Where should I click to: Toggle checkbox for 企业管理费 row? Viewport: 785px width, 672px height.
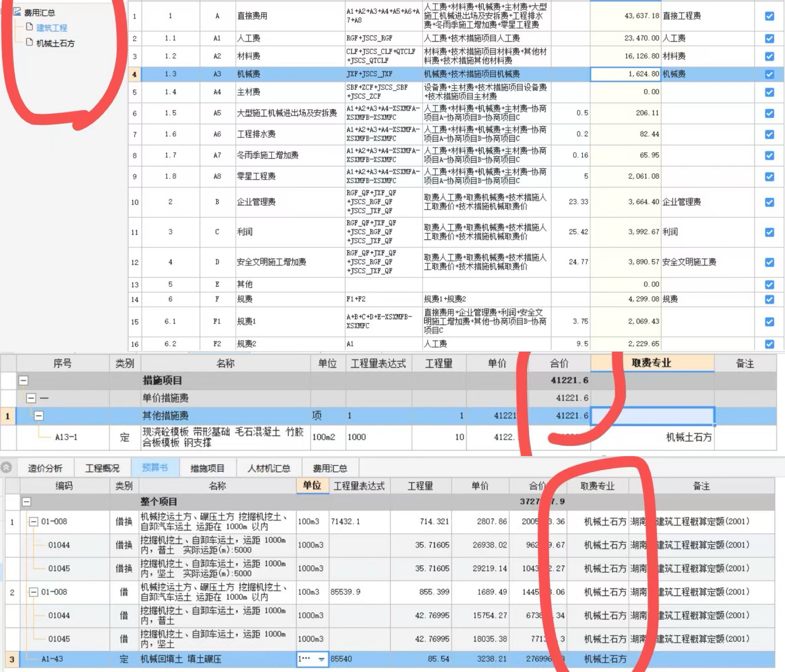click(x=769, y=202)
